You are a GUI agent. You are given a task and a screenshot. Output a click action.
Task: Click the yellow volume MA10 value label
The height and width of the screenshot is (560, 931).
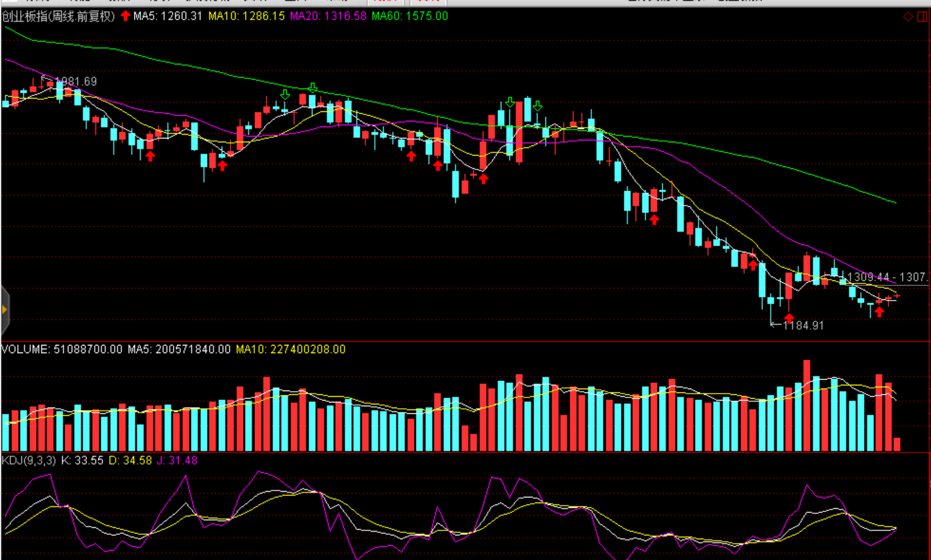[291, 349]
